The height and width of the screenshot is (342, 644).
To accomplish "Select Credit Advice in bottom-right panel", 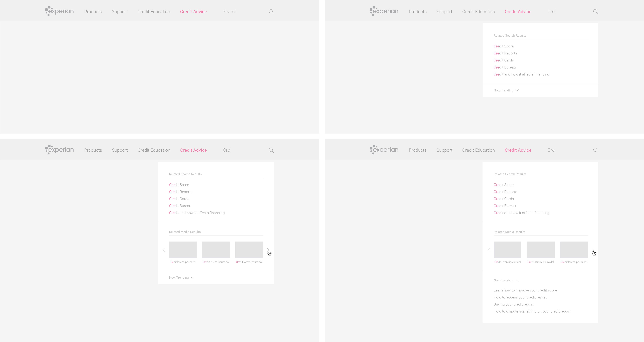I will (518, 150).
